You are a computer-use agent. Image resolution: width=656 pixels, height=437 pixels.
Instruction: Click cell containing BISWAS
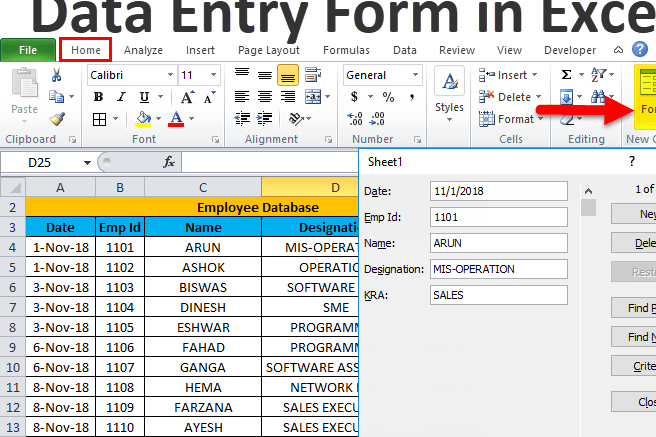point(203,288)
